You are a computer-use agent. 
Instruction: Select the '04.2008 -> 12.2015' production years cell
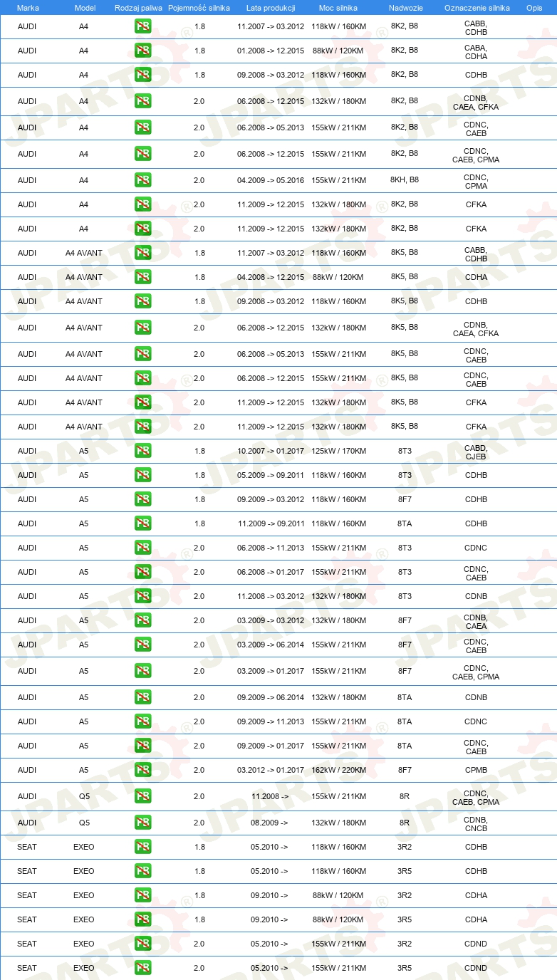271,277
